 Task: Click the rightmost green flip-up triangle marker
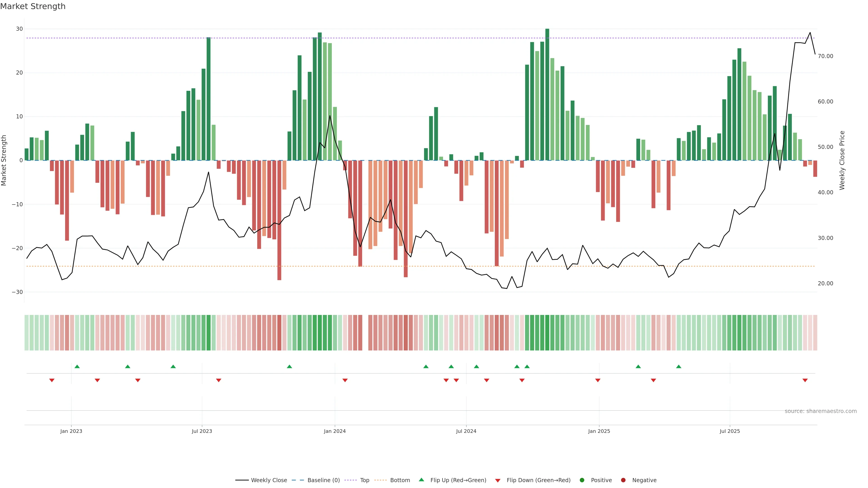click(679, 366)
